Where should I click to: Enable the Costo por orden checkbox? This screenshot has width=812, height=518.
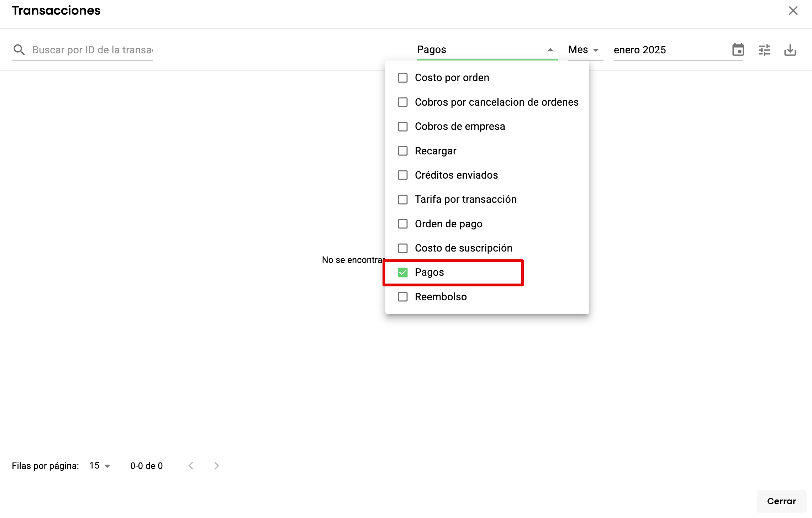(403, 78)
